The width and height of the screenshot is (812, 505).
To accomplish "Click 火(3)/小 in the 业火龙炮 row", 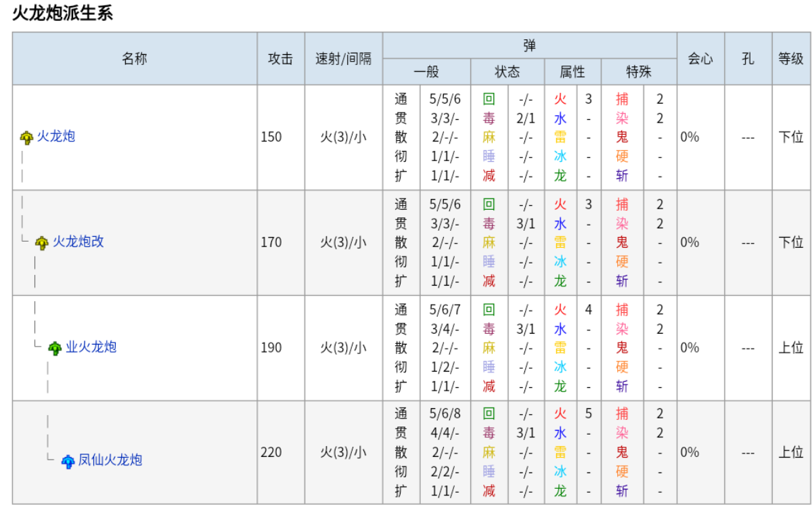I will (344, 348).
